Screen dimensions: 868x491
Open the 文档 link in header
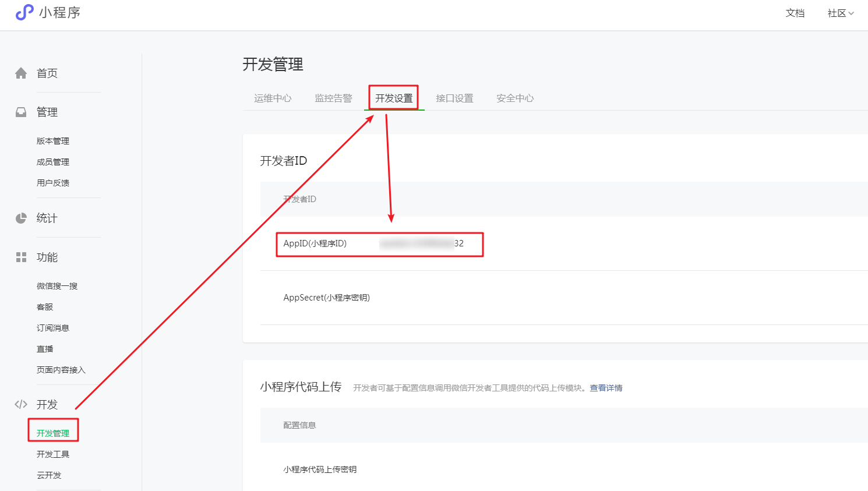[795, 13]
